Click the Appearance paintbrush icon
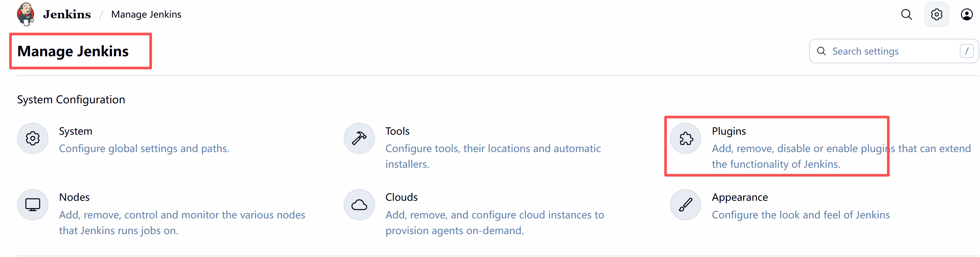This screenshot has height=257, width=980. coord(686,205)
